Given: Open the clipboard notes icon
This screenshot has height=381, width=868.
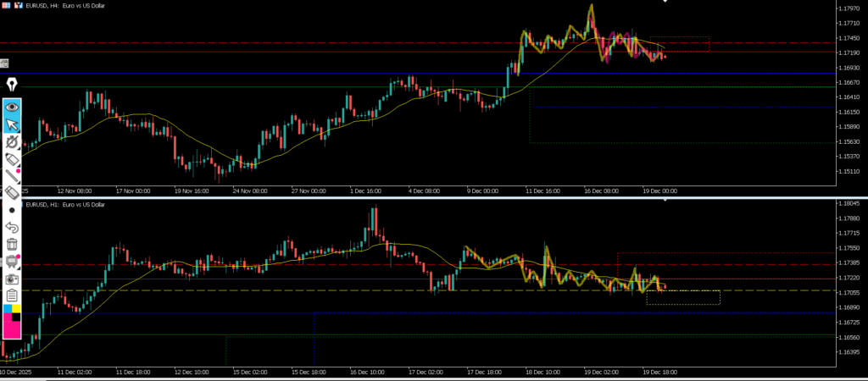Looking at the screenshot, I should coord(12,295).
